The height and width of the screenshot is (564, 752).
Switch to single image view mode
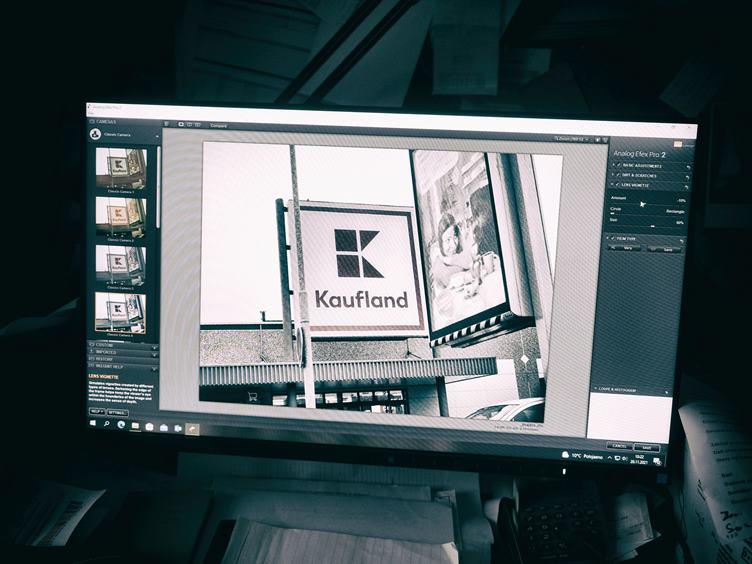coord(181,124)
